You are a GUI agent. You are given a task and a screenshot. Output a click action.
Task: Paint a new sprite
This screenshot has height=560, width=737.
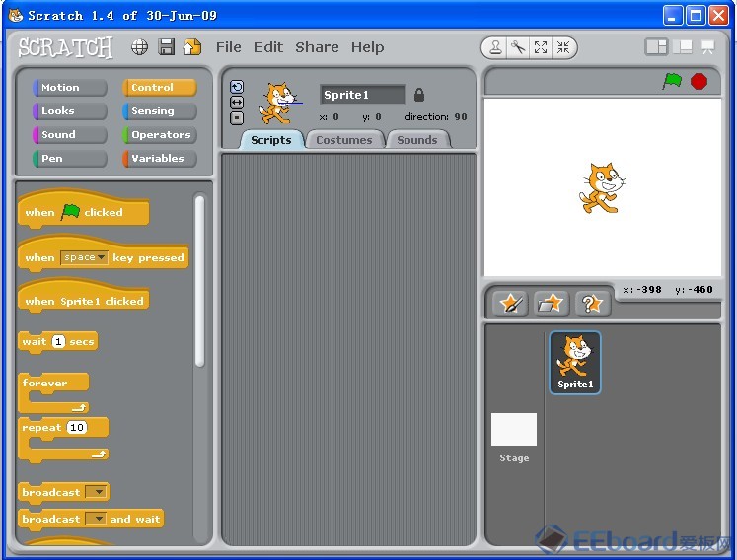click(x=510, y=303)
